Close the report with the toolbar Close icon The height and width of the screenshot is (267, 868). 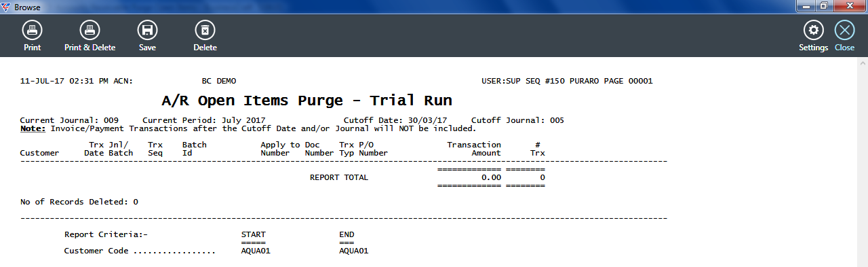point(844,36)
